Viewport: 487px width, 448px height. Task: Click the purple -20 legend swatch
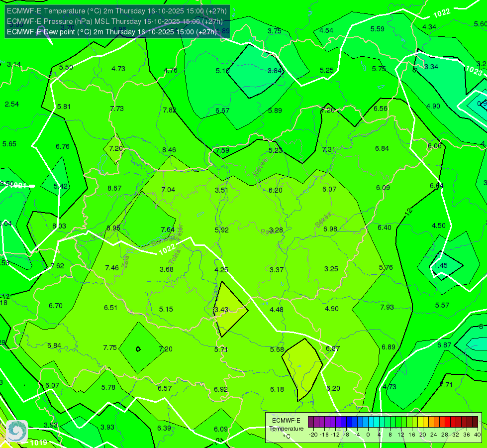(x=311, y=422)
